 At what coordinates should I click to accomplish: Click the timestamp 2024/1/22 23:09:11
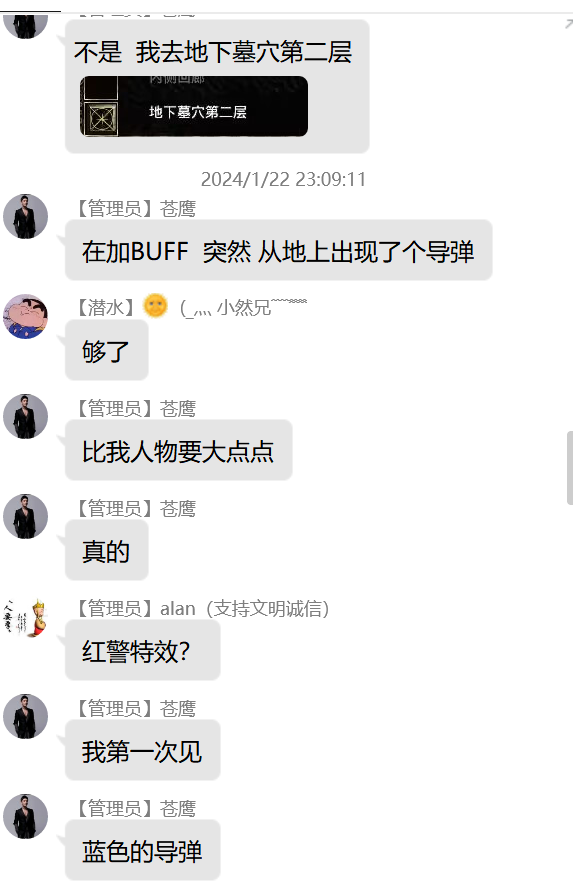click(x=283, y=179)
